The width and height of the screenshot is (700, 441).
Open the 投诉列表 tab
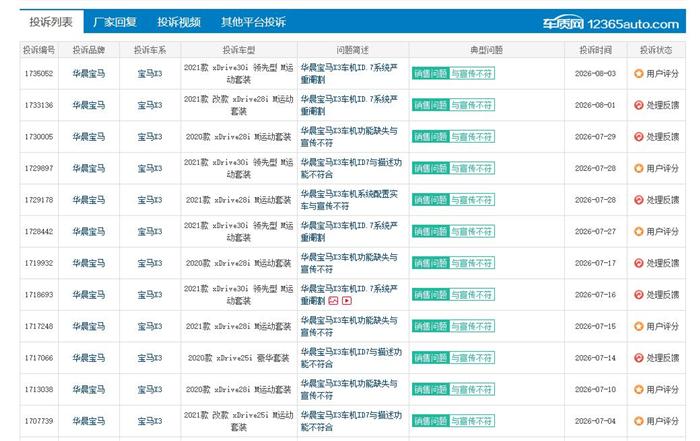tap(51, 22)
